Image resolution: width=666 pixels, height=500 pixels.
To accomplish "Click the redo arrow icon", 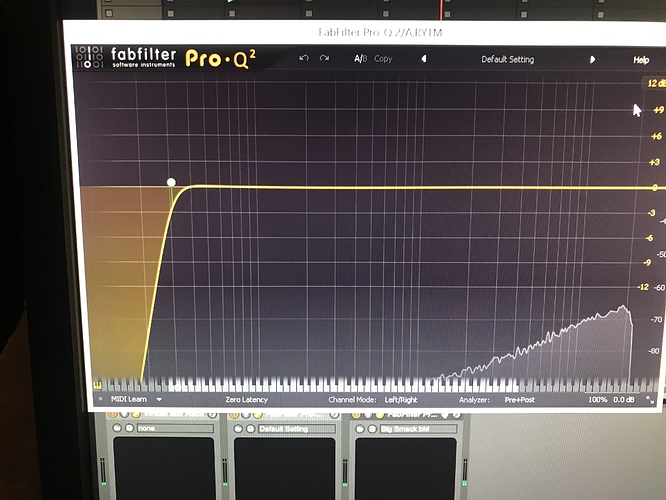I will (x=325, y=58).
